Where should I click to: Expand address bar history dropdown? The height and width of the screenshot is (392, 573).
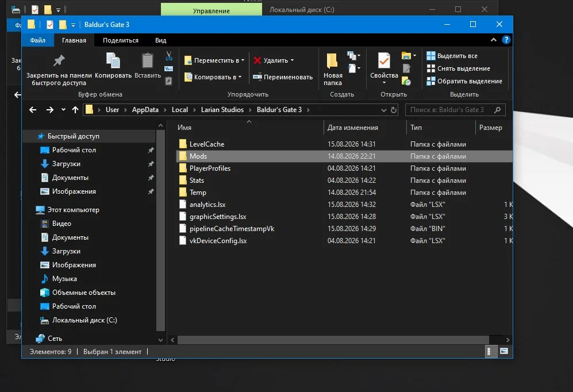383,110
